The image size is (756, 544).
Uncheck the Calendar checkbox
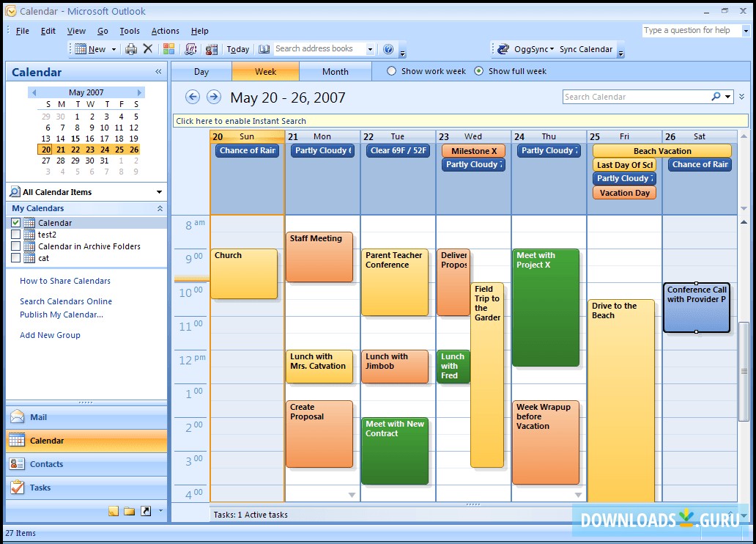click(16, 223)
